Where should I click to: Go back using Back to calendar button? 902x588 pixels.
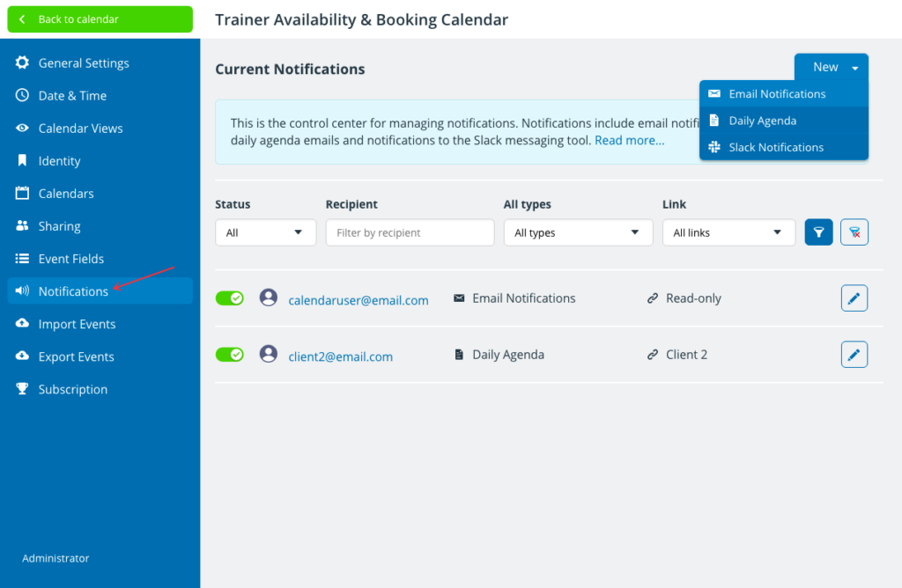(100, 19)
